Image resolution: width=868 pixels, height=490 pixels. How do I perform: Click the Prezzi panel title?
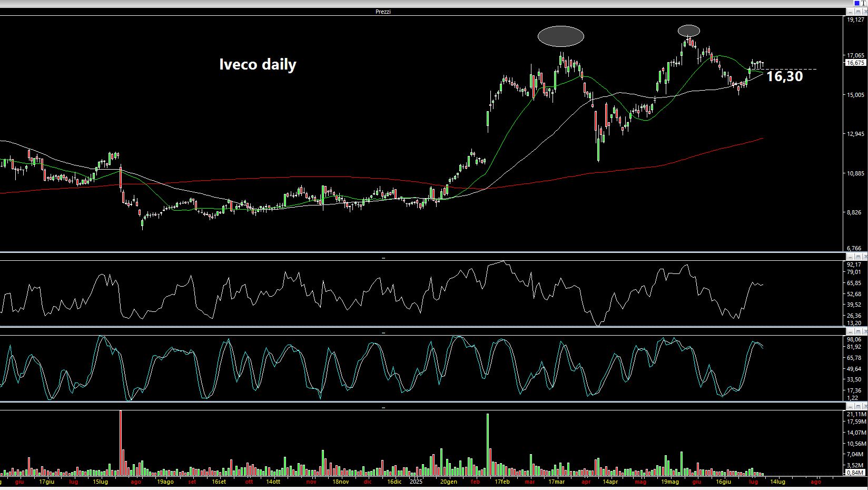click(x=383, y=12)
